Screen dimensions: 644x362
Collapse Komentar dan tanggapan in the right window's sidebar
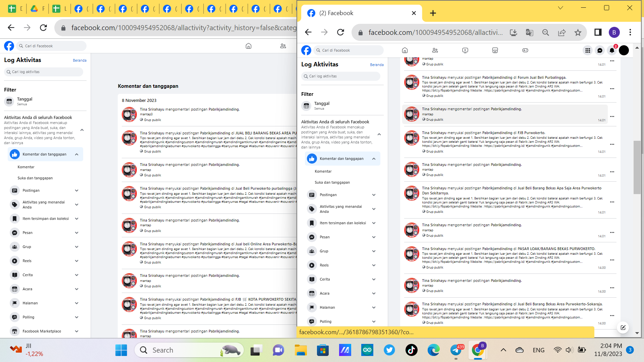tap(374, 159)
